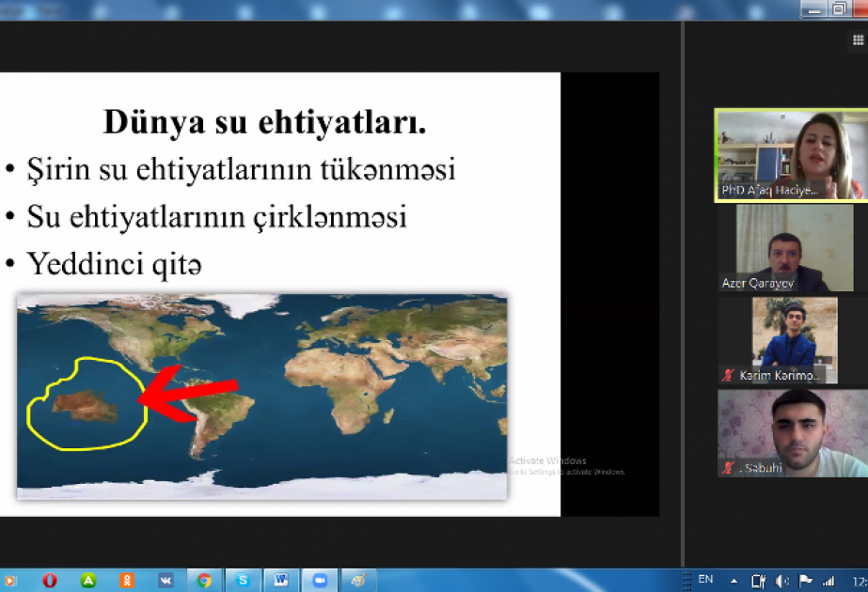Switch to Skype in taskbar
Screen dimensions: 868x592
243,581
